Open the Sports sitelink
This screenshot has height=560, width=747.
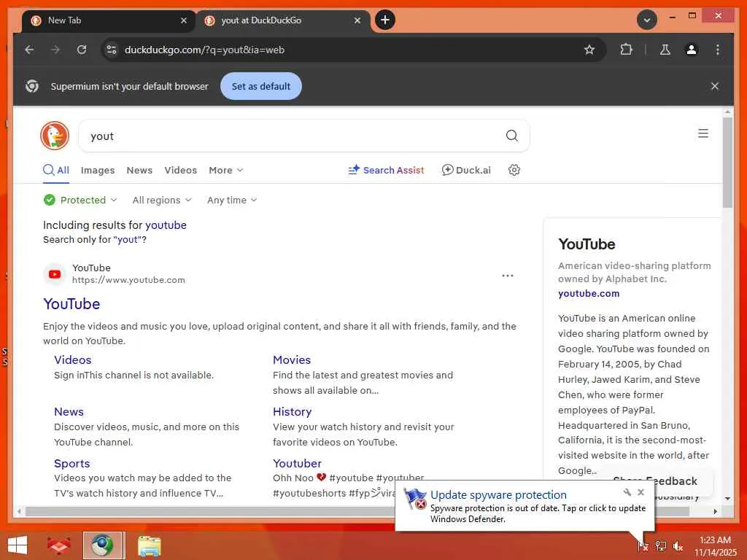click(72, 463)
